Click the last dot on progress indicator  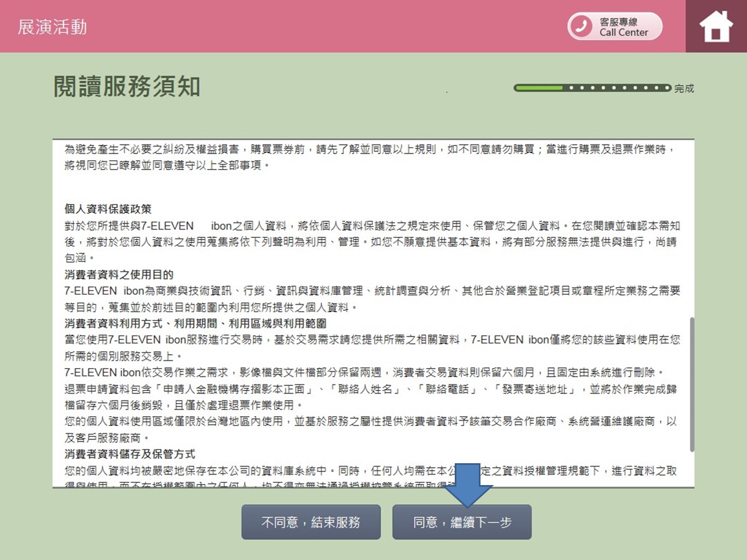pyautogui.click(x=666, y=87)
